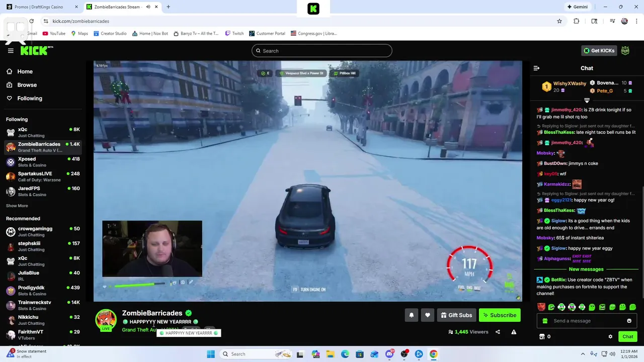Select the ZombieBarricades Stream tab
Viewport: 644px width, 362px height.
[x=121, y=7]
